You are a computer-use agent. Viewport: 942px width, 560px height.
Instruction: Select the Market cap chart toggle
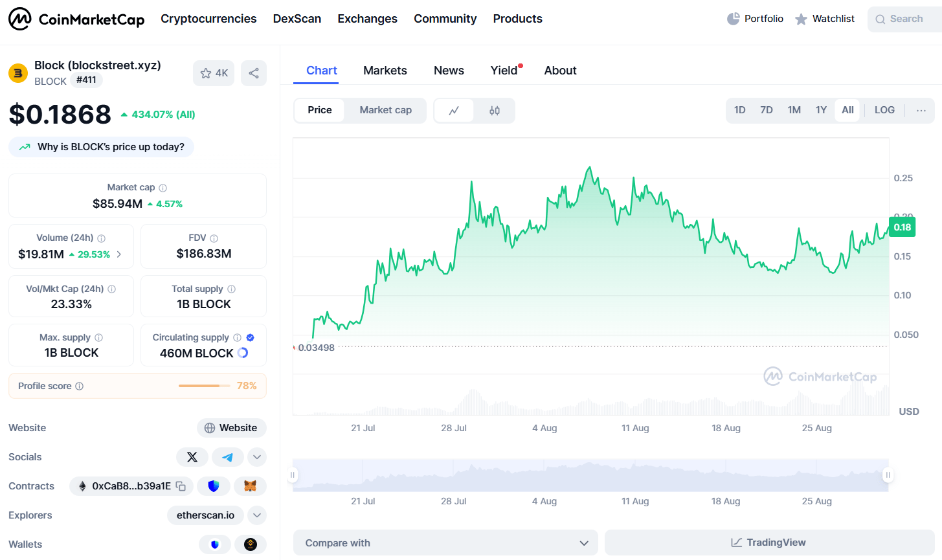point(386,111)
